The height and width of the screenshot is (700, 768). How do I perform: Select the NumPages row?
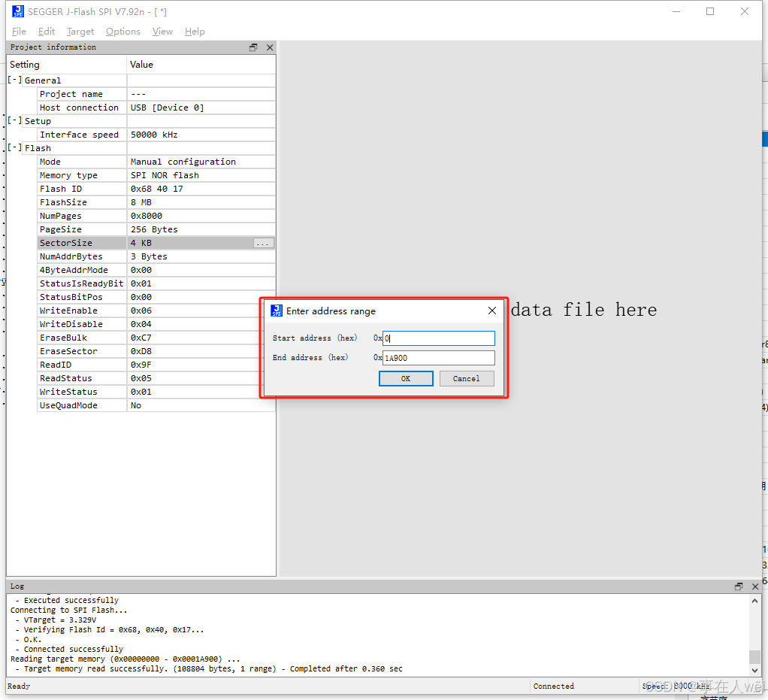tap(156, 217)
